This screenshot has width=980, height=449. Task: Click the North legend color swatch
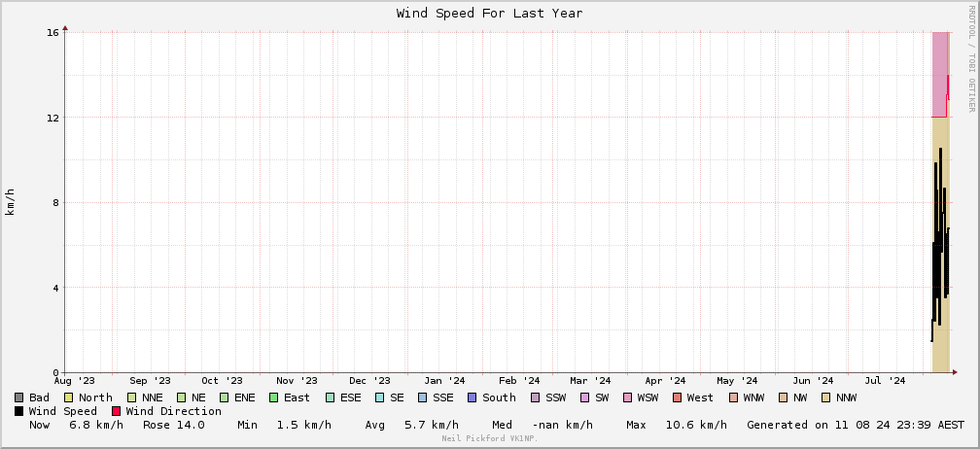click(69, 397)
